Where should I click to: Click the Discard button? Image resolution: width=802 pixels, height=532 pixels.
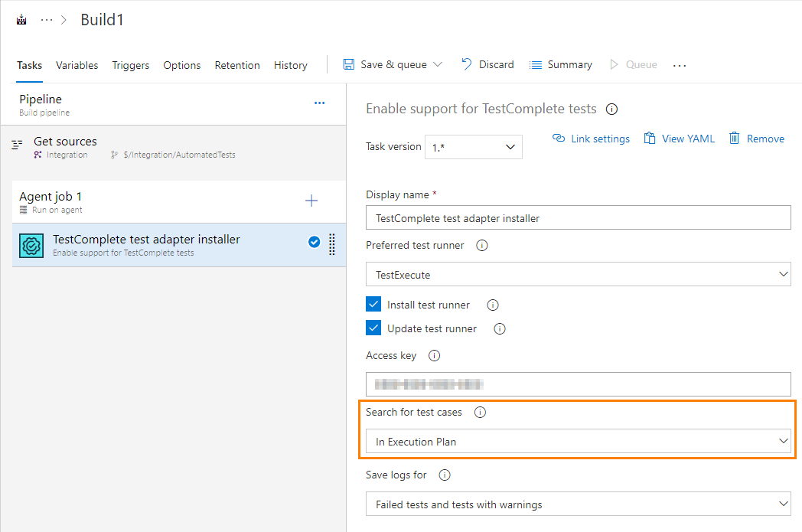pyautogui.click(x=487, y=64)
